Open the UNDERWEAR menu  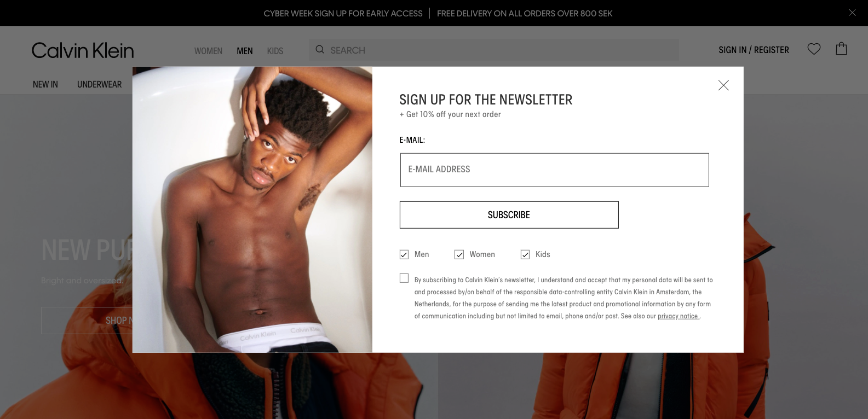coord(100,84)
